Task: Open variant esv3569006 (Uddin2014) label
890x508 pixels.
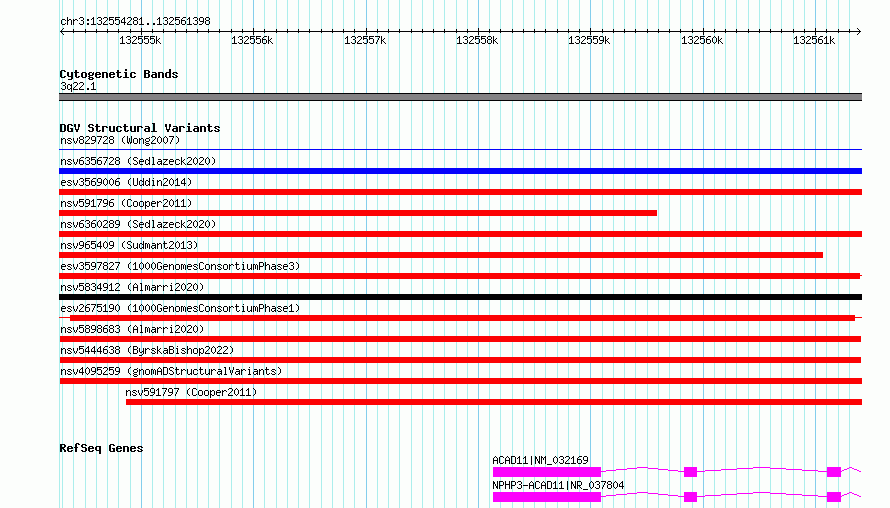Action: pos(126,182)
